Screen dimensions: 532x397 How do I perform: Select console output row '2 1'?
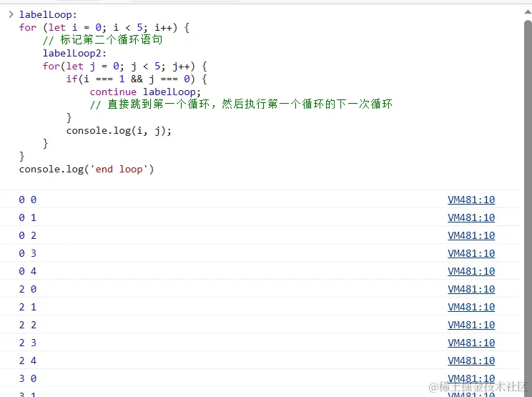click(x=260, y=307)
